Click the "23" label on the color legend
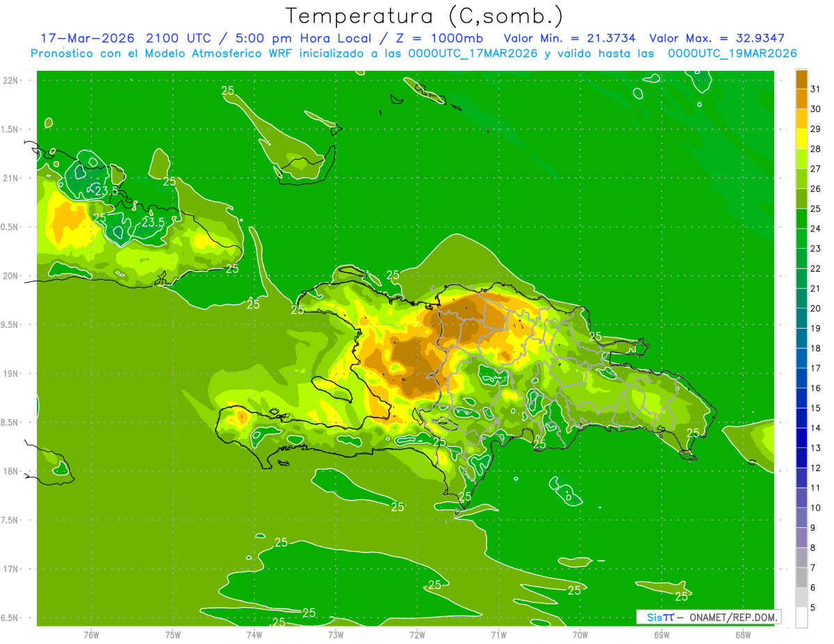The height and width of the screenshot is (644, 834). pyautogui.click(x=816, y=249)
